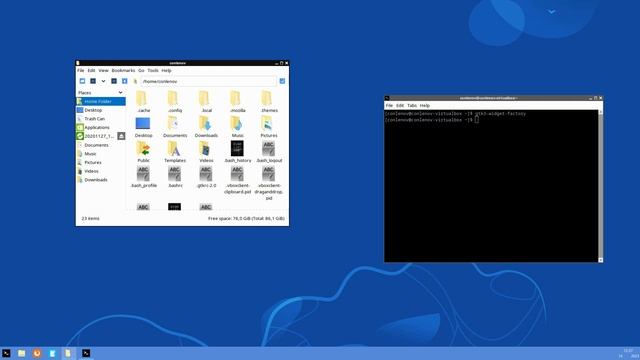This screenshot has width=640, height=360.
Task: Open Tabs menu in terminal window
Action: pos(412,105)
